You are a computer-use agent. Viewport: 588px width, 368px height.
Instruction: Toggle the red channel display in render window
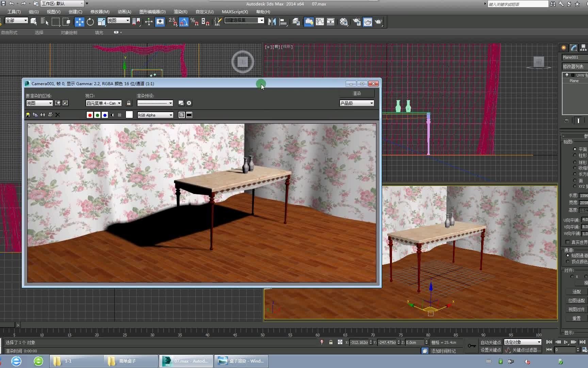(x=90, y=115)
